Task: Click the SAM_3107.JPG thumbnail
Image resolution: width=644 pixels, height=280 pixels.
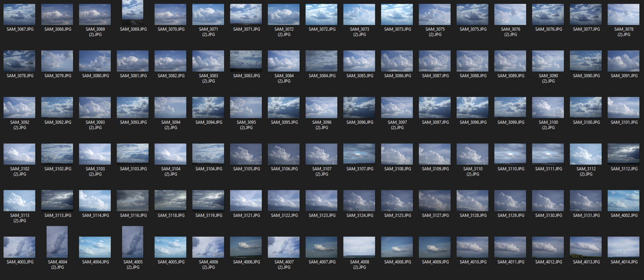Action: click(x=359, y=154)
